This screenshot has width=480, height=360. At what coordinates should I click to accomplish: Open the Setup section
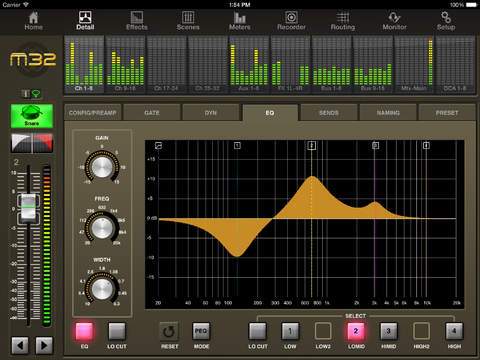click(446, 21)
